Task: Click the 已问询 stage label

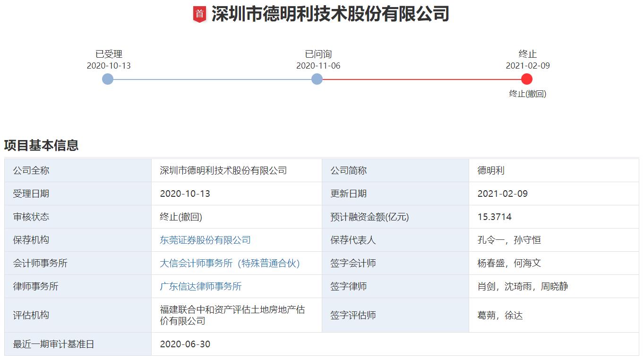Action: pos(318,54)
